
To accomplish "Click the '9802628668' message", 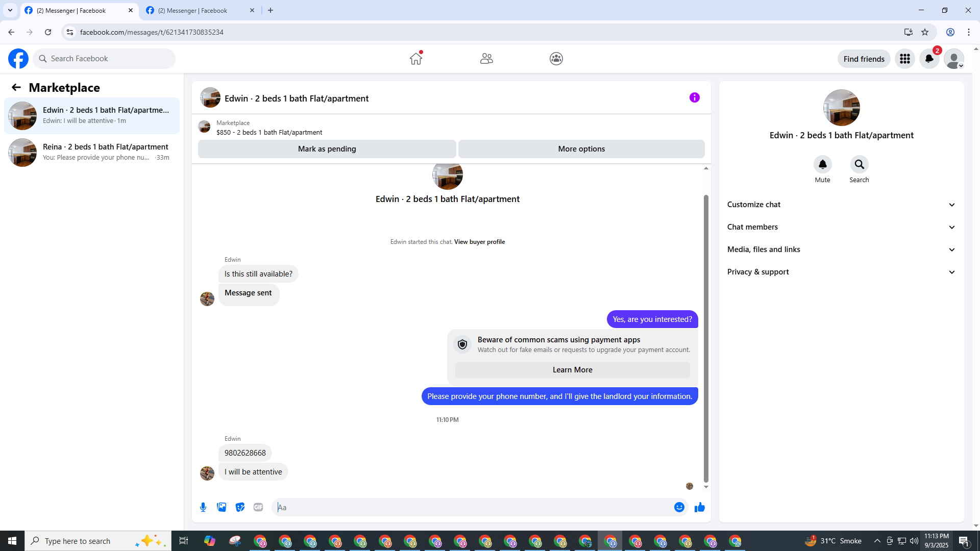I will (x=245, y=453).
